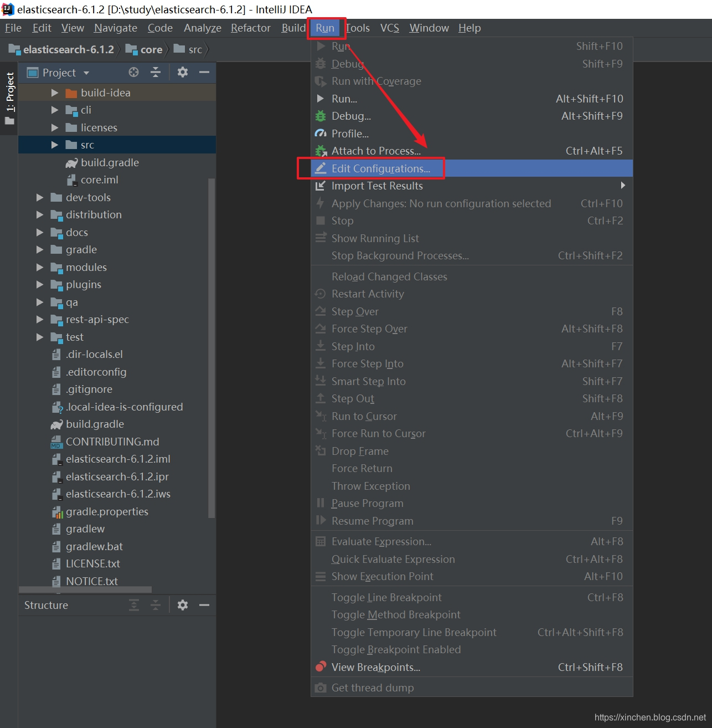Screen dimensions: 712x728
Task: Click the Collapse All icon in Structure panel
Action: 156,605
